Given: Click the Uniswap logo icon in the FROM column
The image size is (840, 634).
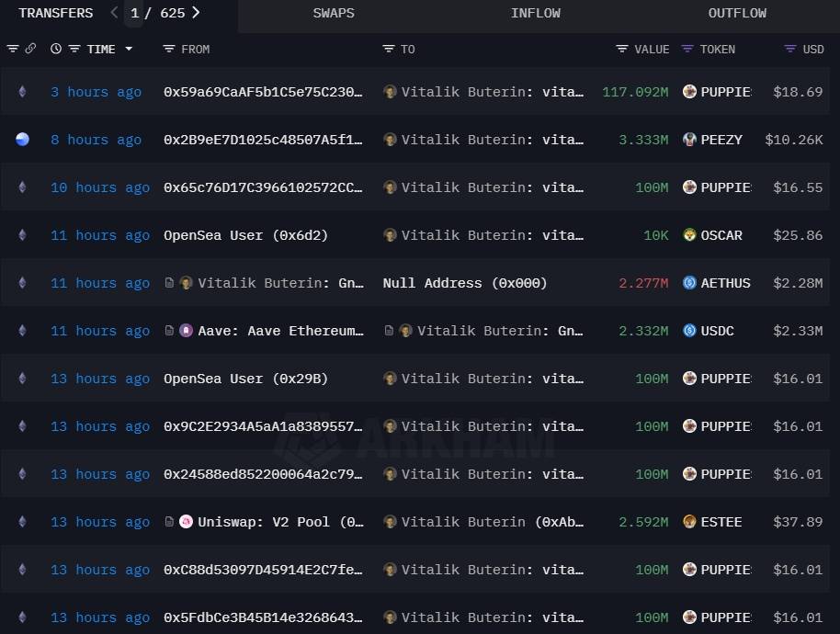Looking at the screenshot, I should tap(186, 521).
